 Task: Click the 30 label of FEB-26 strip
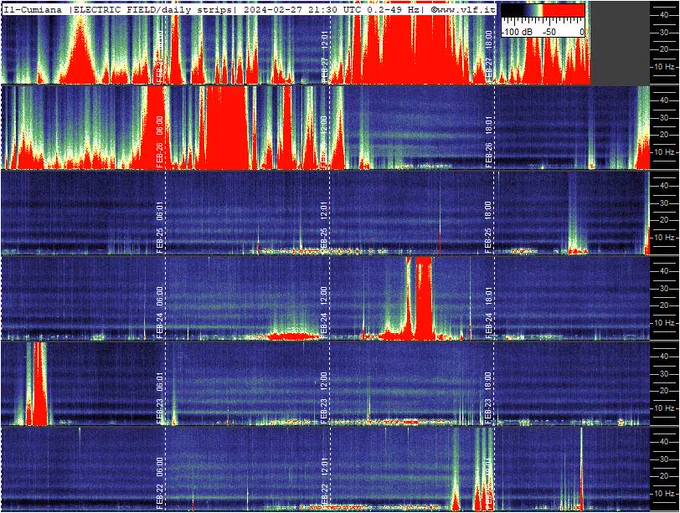pyautogui.click(x=664, y=118)
